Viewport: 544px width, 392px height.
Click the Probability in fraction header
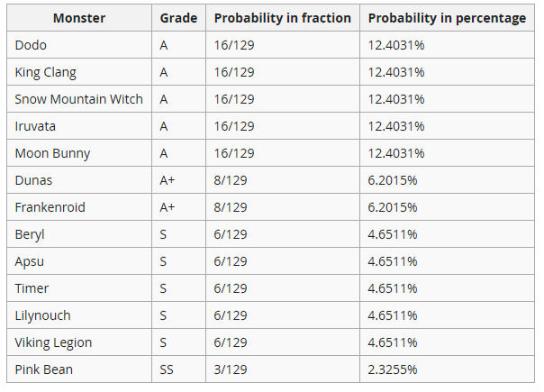pyautogui.click(x=282, y=18)
